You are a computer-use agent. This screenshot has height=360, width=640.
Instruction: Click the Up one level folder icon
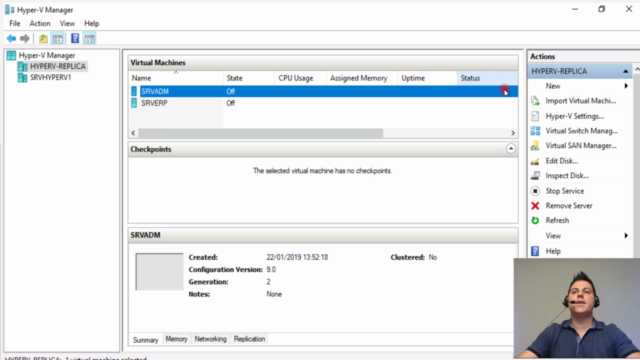tap(43, 39)
